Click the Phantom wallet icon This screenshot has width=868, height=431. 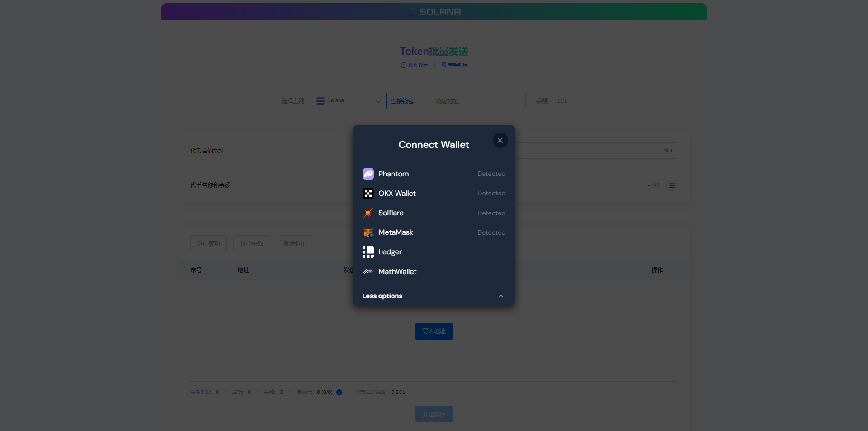tap(368, 174)
